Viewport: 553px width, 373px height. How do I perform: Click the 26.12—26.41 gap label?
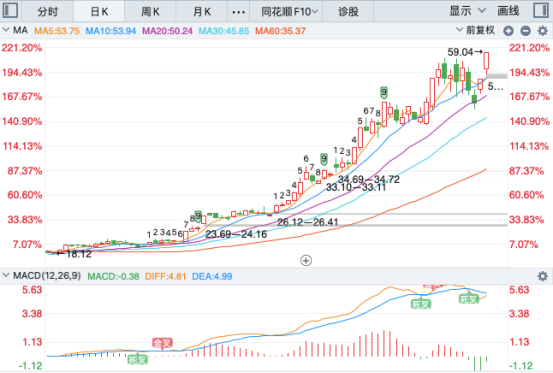pos(308,222)
